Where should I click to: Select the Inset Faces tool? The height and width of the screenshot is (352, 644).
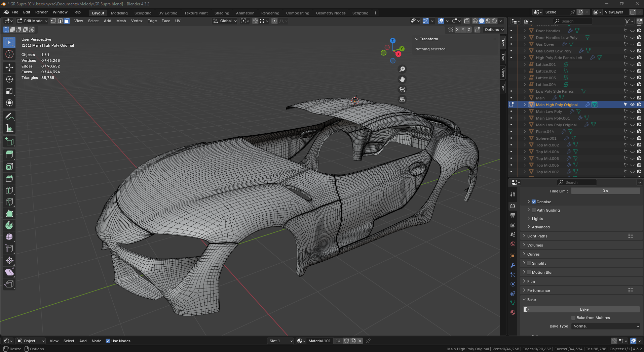pyautogui.click(x=9, y=167)
